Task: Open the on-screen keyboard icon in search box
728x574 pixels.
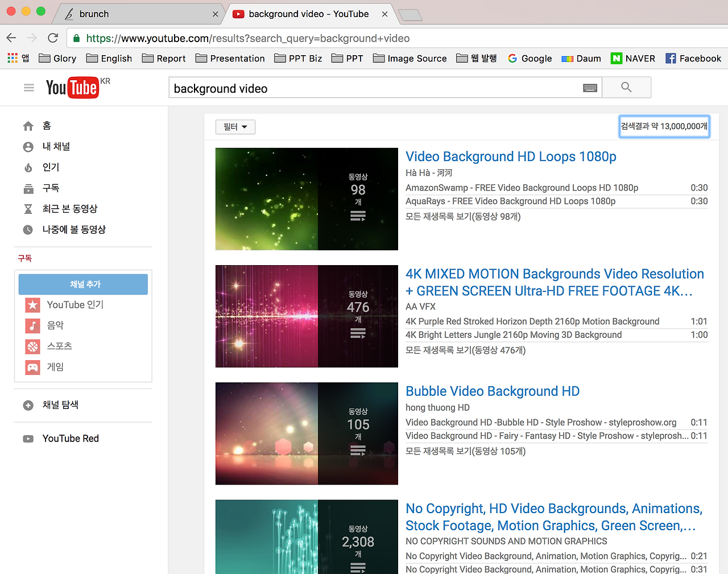Action: [590, 88]
